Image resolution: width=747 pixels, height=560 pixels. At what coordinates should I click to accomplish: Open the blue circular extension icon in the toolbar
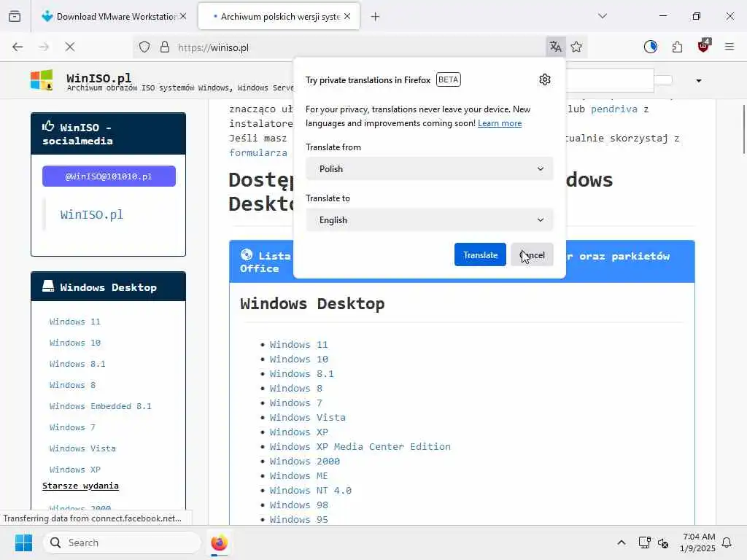(x=650, y=47)
